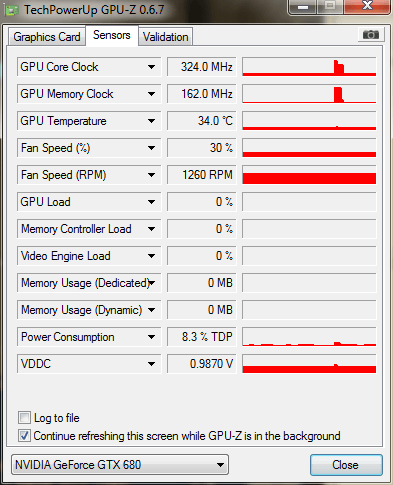Click the GPU Memory Clock history graph

(x=309, y=94)
